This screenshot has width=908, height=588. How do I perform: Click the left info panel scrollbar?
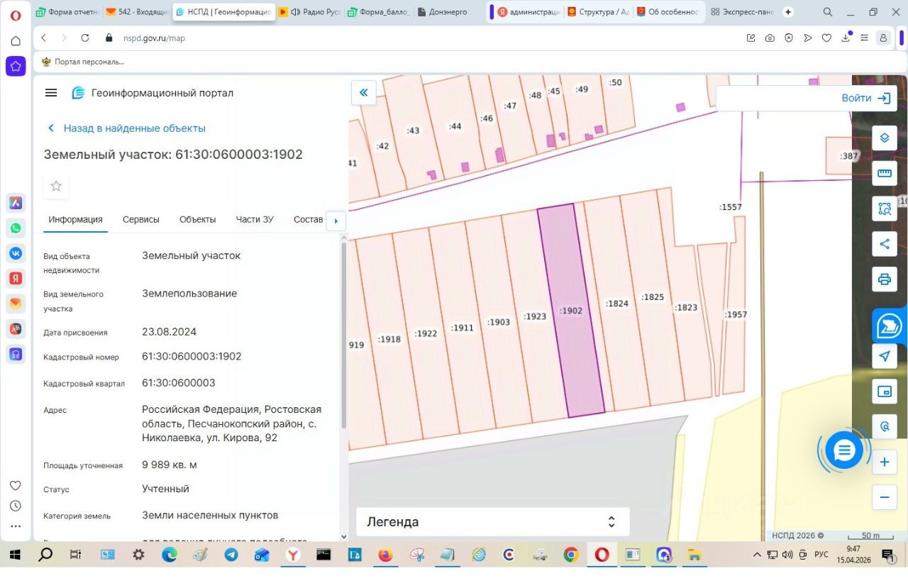pyautogui.click(x=344, y=335)
